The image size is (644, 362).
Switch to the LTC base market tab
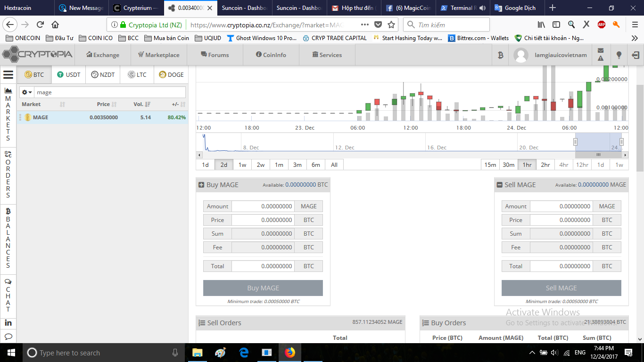pos(137,74)
